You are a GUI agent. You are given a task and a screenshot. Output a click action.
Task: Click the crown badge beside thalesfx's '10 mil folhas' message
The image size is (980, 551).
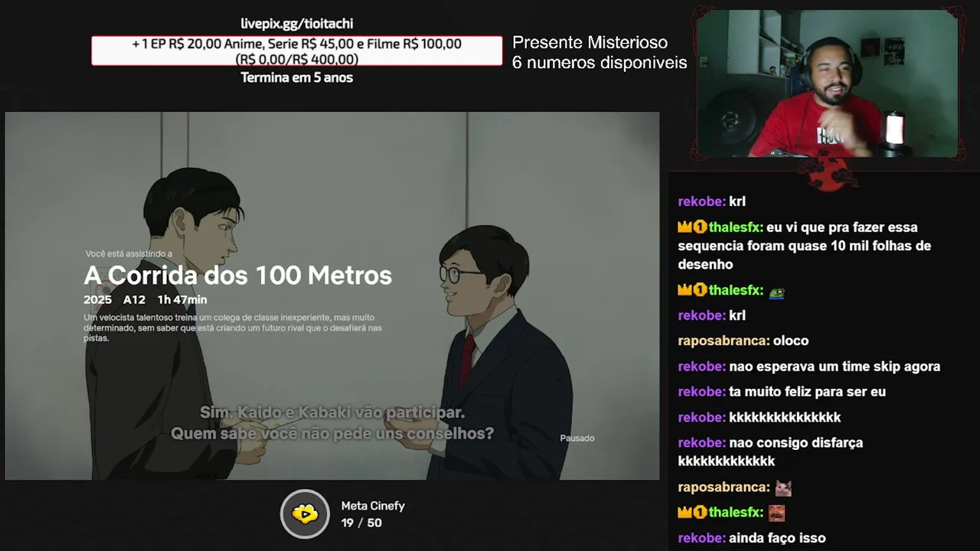685,227
